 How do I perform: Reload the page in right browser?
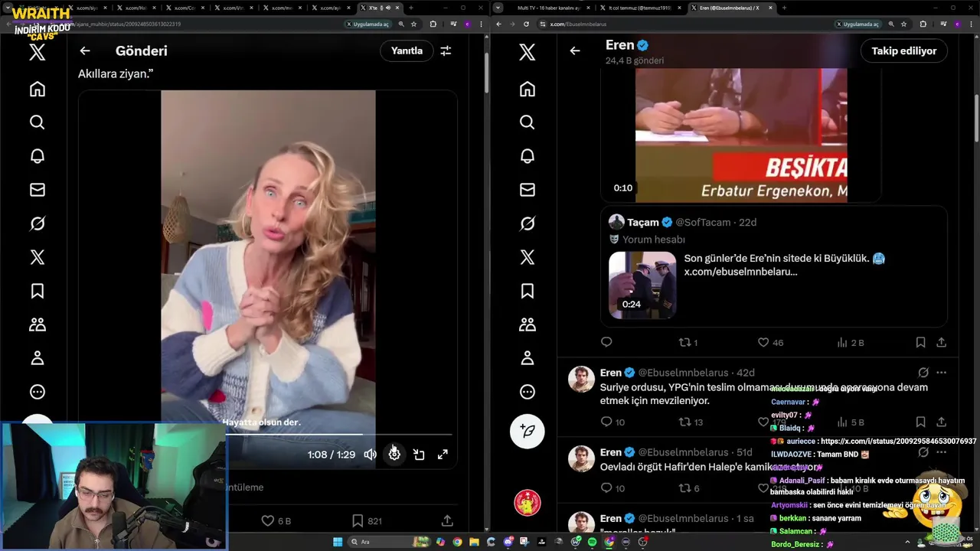(x=526, y=24)
